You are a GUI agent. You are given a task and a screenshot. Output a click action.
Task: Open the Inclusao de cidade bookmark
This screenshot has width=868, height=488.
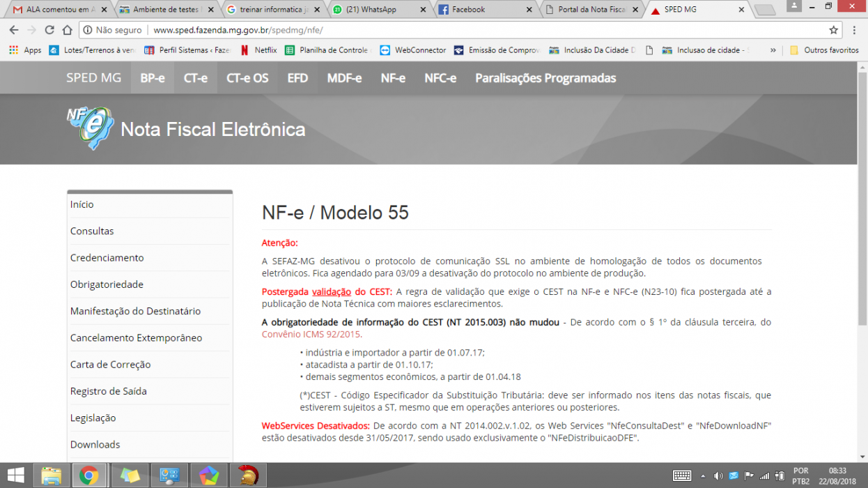(705, 50)
